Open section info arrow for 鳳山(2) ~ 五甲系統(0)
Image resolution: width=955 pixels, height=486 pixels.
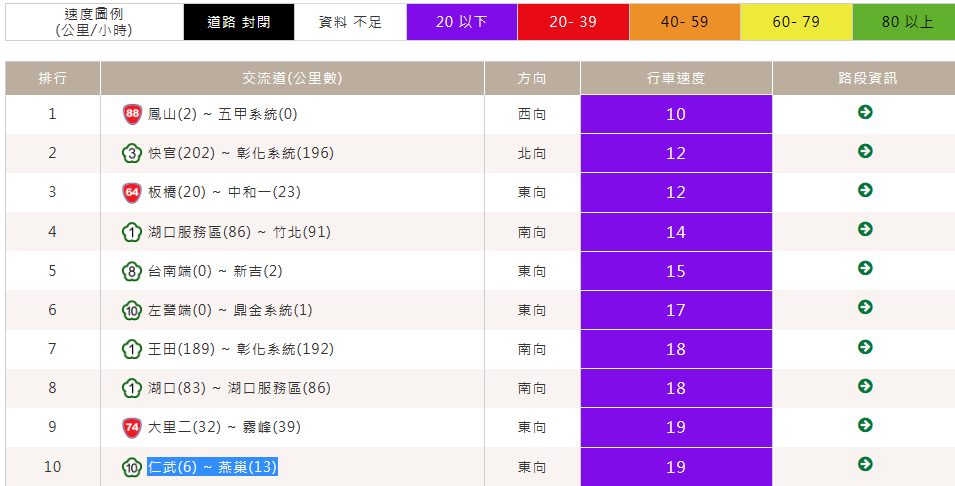[865, 112]
